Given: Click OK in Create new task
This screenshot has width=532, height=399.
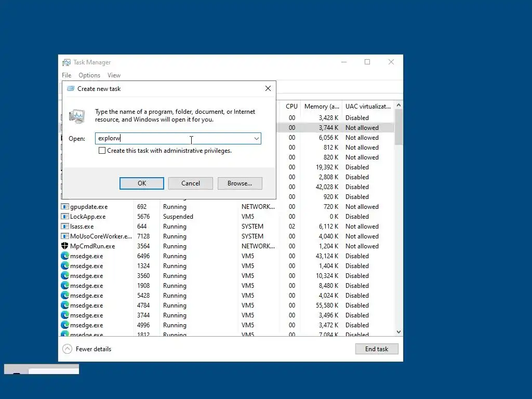Looking at the screenshot, I should point(142,183).
